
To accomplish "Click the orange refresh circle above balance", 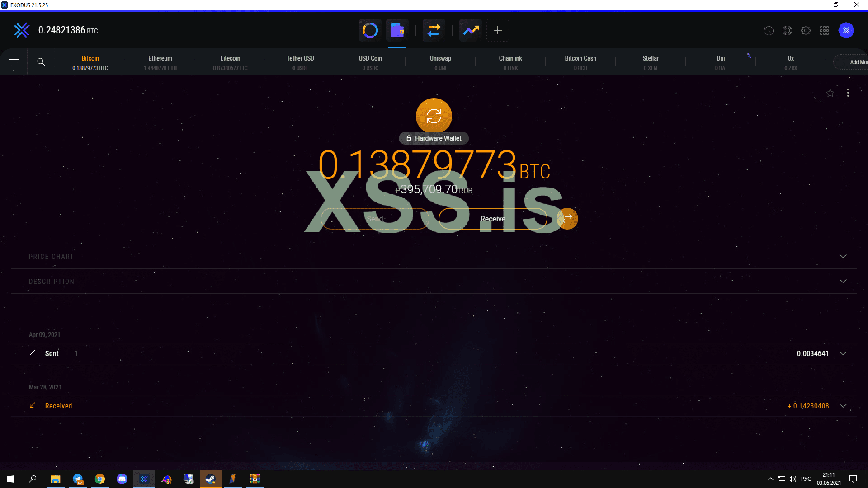I will tap(434, 116).
